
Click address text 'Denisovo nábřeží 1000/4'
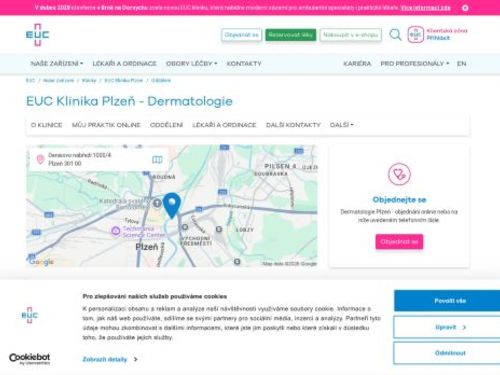[80, 155]
